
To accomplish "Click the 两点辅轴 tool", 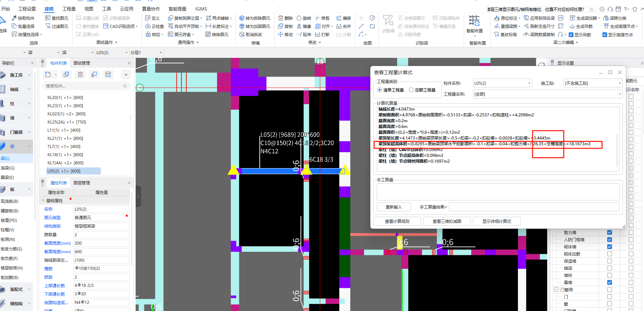I will [x=218, y=18].
